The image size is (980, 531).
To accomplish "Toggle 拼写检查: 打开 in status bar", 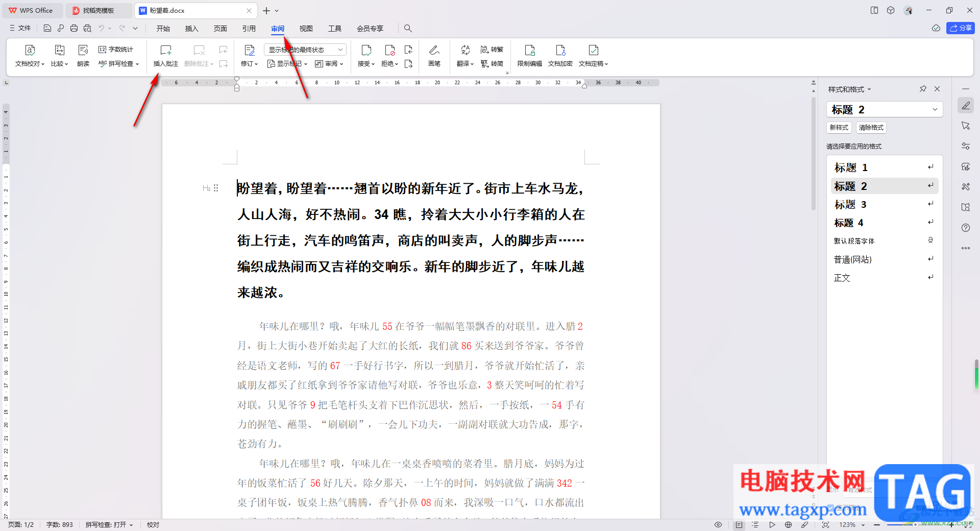I will tap(109, 525).
